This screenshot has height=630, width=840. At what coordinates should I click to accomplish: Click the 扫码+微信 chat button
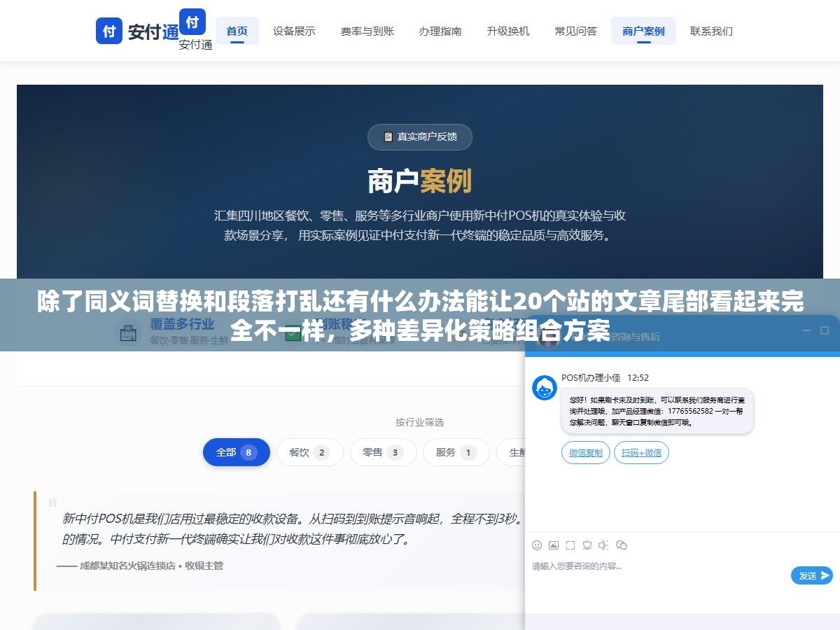tap(641, 453)
